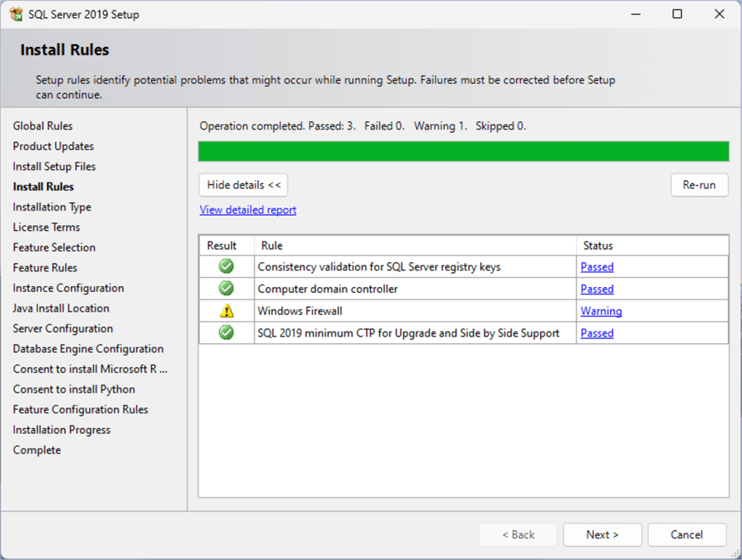Viewport: 742px width, 560px height.
Task: Open Passed status for registry keys rule
Action: click(x=597, y=267)
